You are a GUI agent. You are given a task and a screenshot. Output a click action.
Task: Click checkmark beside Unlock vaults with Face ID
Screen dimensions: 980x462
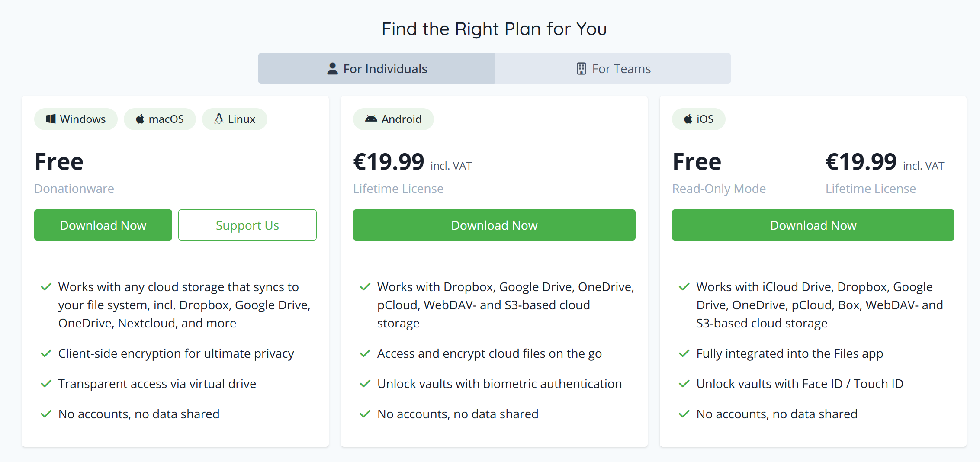point(684,384)
